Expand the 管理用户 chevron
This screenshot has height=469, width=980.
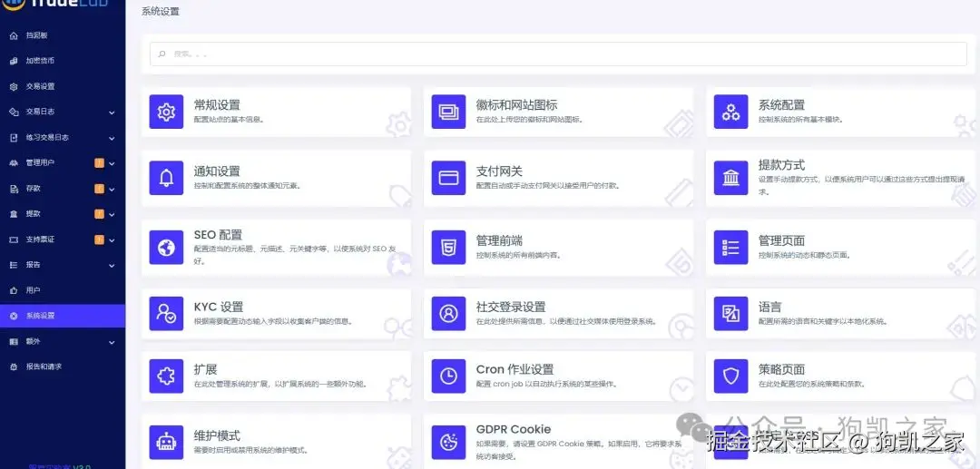[x=112, y=163]
